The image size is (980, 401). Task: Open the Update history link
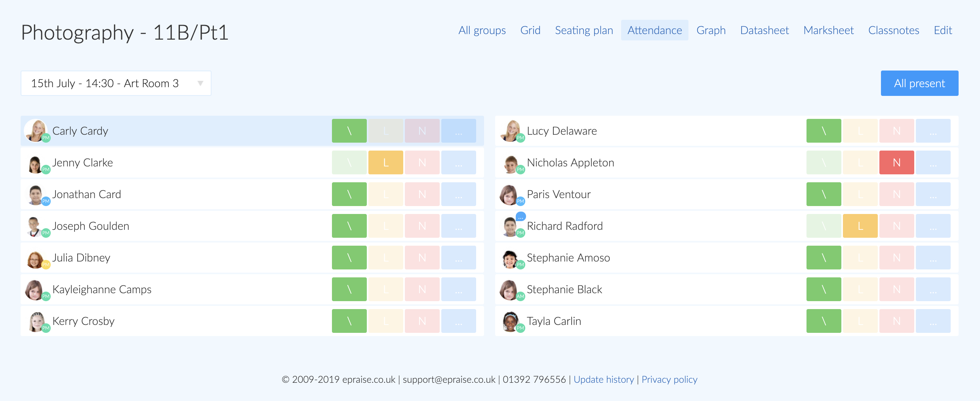pyautogui.click(x=604, y=379)
